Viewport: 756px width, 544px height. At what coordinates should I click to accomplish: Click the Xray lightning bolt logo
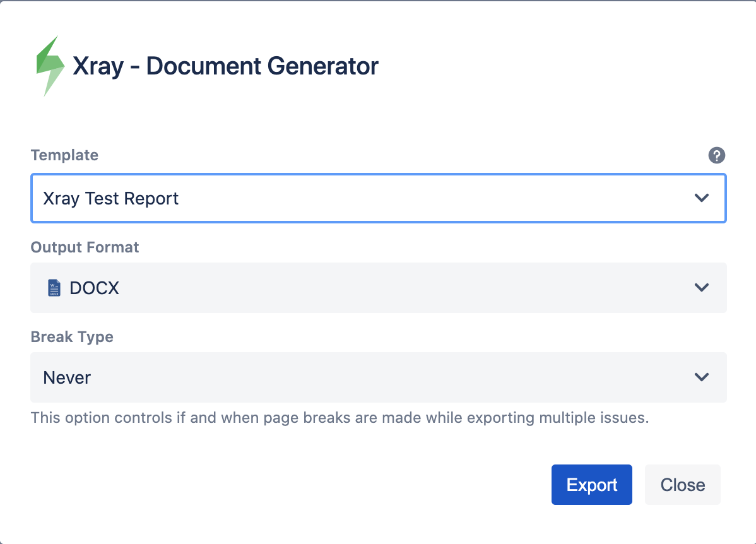point(50,66)
